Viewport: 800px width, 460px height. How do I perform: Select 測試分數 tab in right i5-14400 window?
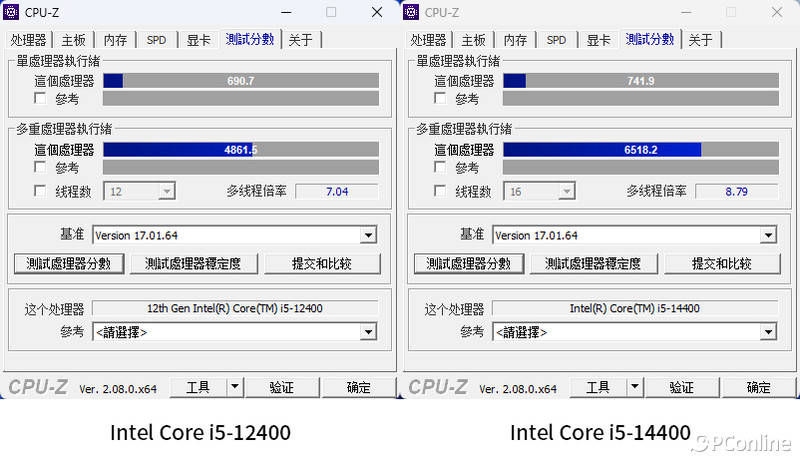[650, 39]
